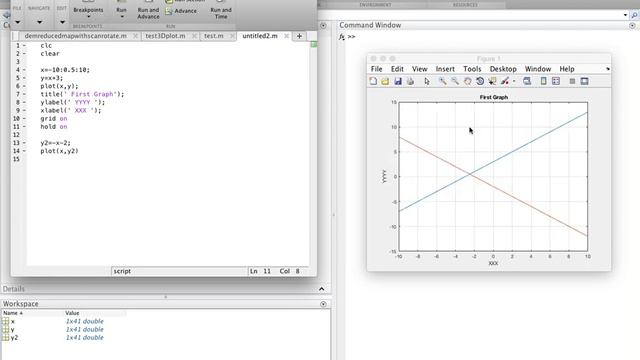
Task: Click the dock figure arrow beside Help
Action: point(608,69)
